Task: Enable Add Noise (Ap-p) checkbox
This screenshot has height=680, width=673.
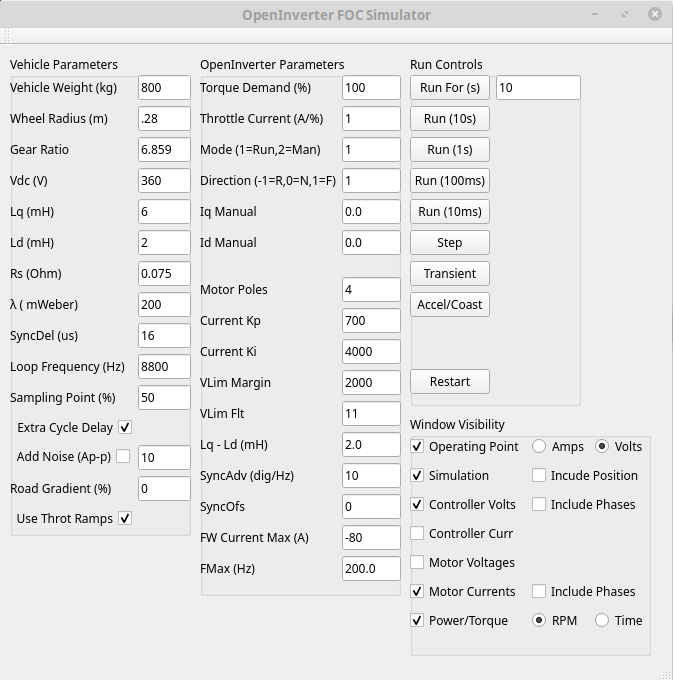Action: pos(123,456)
